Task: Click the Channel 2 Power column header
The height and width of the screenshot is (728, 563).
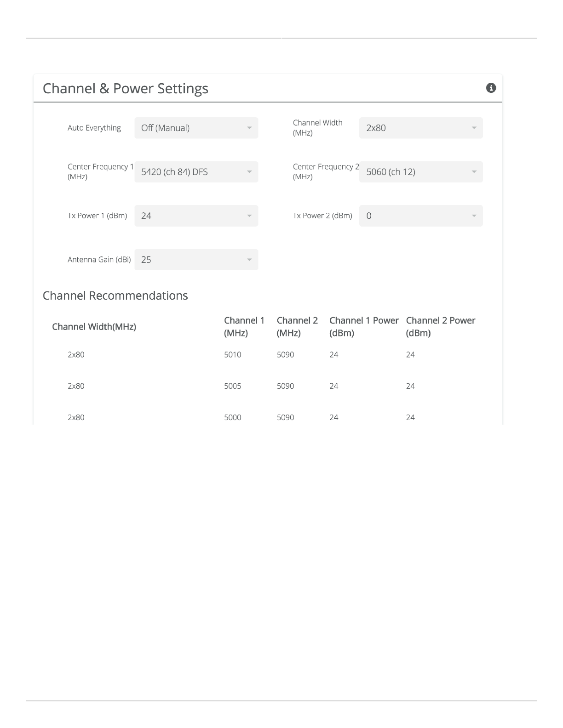Action: pyautogui.click(x=440, y=327)
